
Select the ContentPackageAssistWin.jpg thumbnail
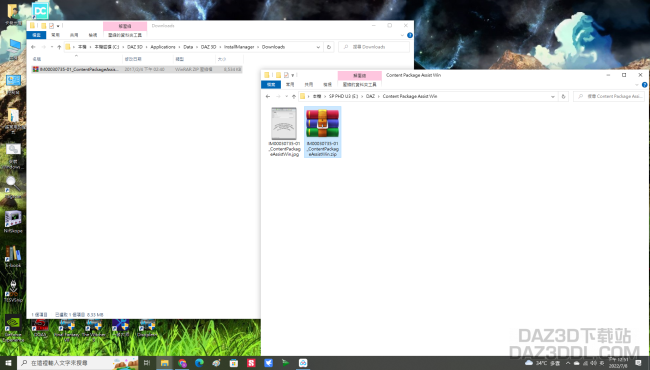pos(284,132)
